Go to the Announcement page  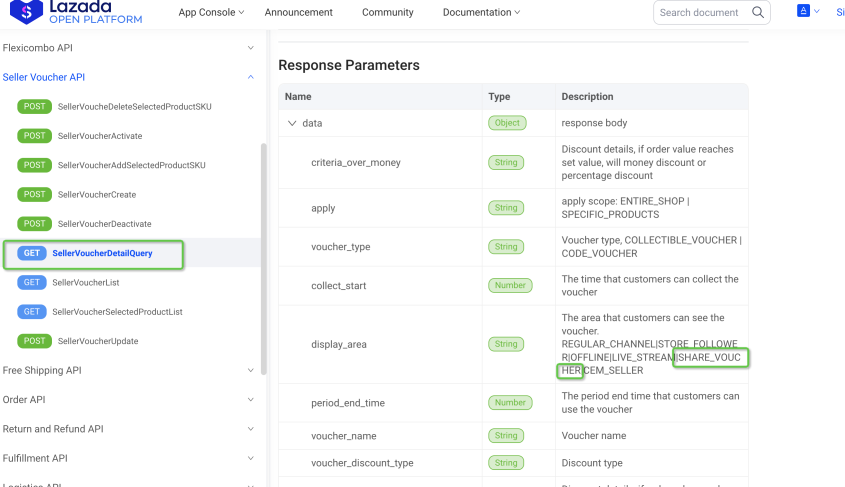coord(298,13)
